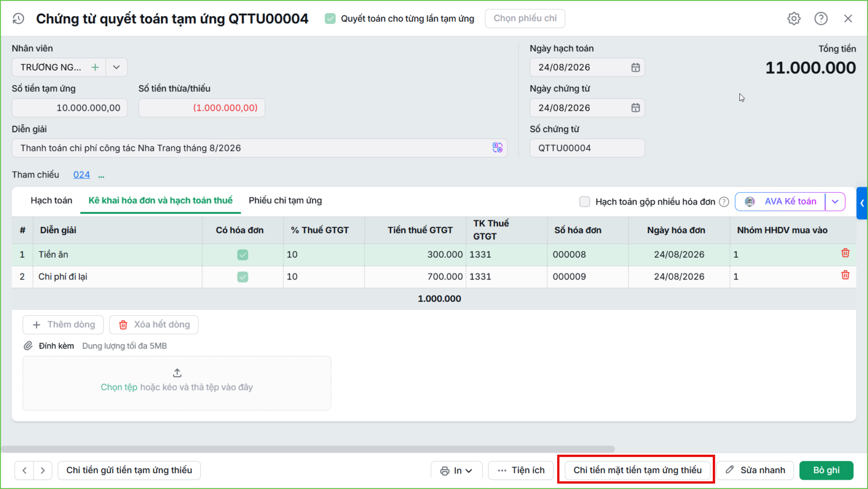868x489 pixels.
Task: Click the AVA Kế toán button
Action: click(781, 201)
